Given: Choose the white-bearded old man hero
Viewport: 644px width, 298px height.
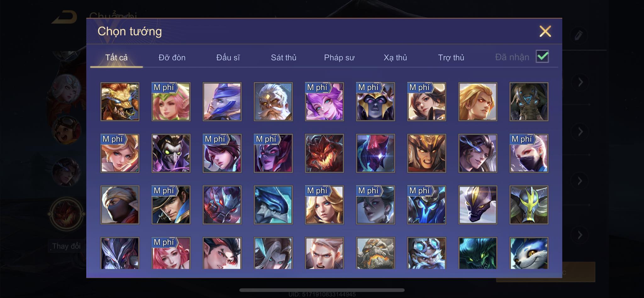Looking at the screenshot, I should point(273,102).
